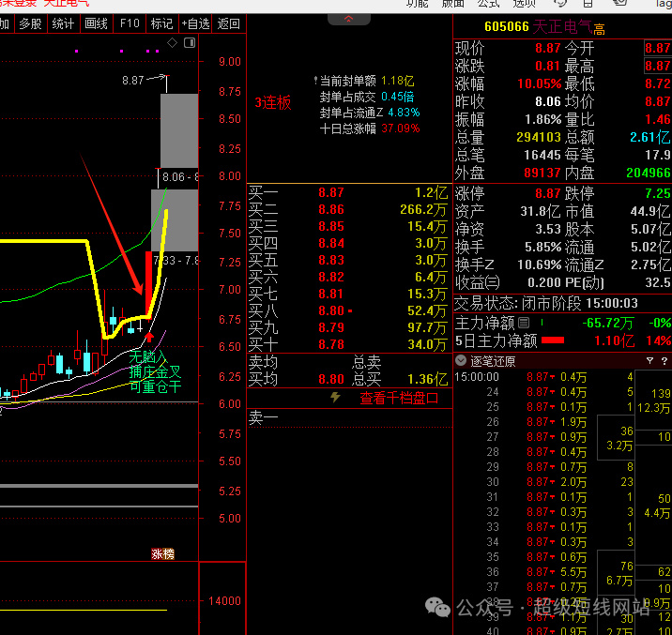Click the 买十 row at 8.78

coord(349,344)
